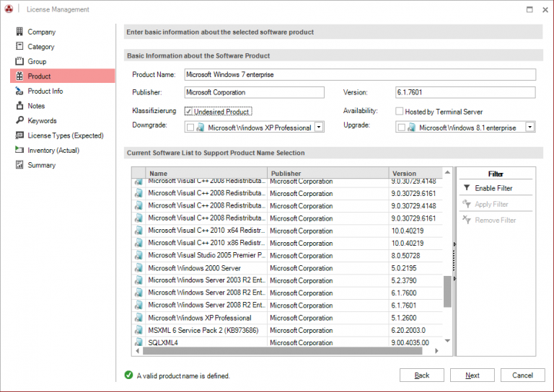Uncheck the Undesired Product checkbox
Image resolution: width=554 pixels, height=392 pixels.
(x=189, y=112)
